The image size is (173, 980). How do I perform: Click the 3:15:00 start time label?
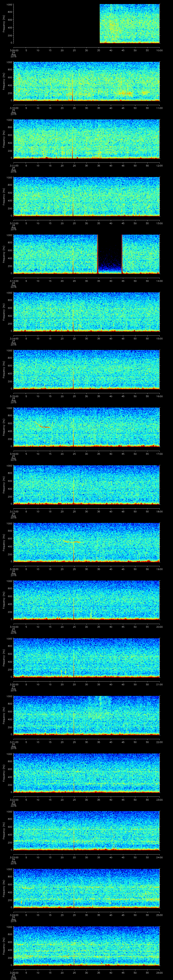point(14,396)
